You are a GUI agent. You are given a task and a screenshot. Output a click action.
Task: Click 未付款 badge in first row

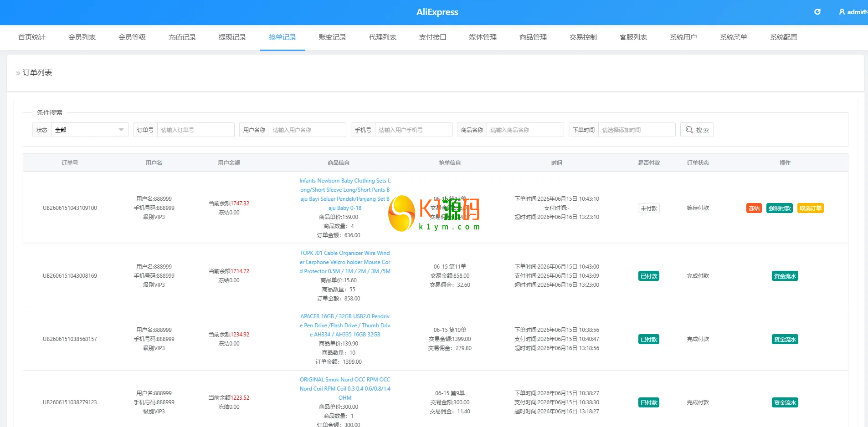pyautogui.click(x=649, y=208)
